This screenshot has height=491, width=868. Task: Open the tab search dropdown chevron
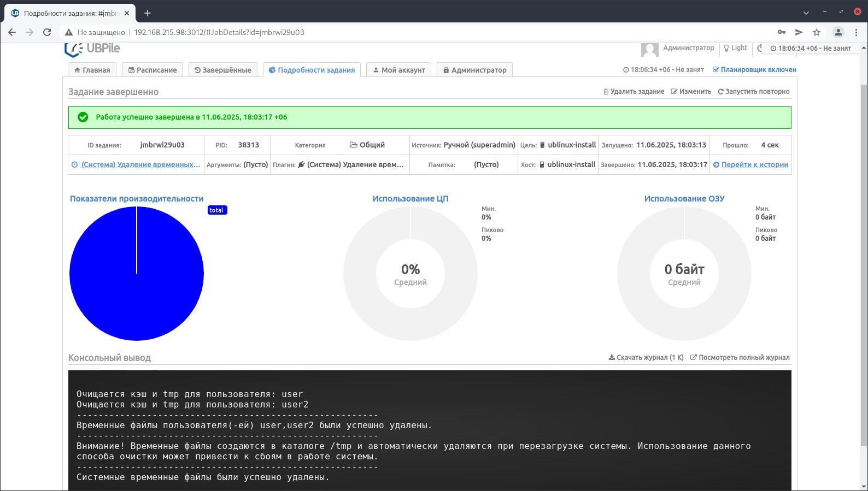point(806,13)
